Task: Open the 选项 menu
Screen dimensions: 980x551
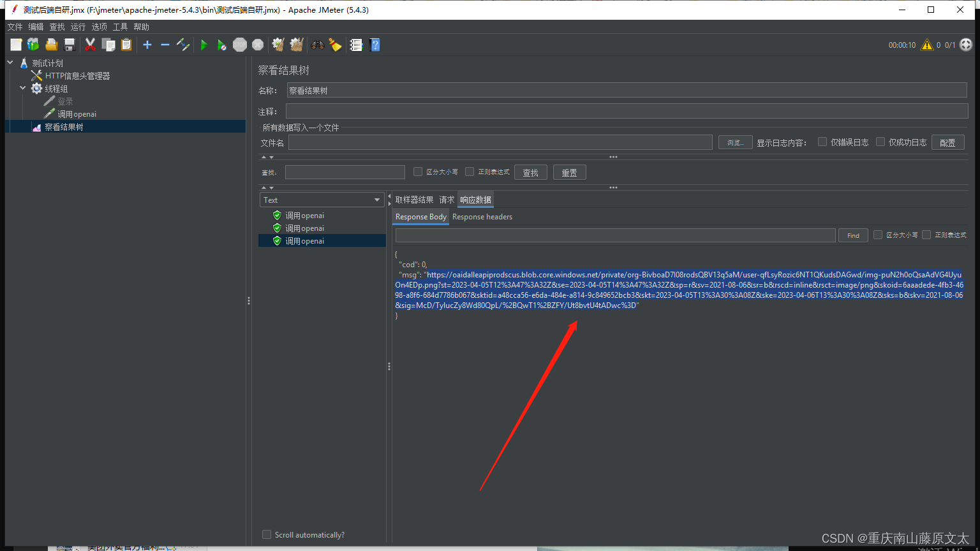Action: point(99,27)
